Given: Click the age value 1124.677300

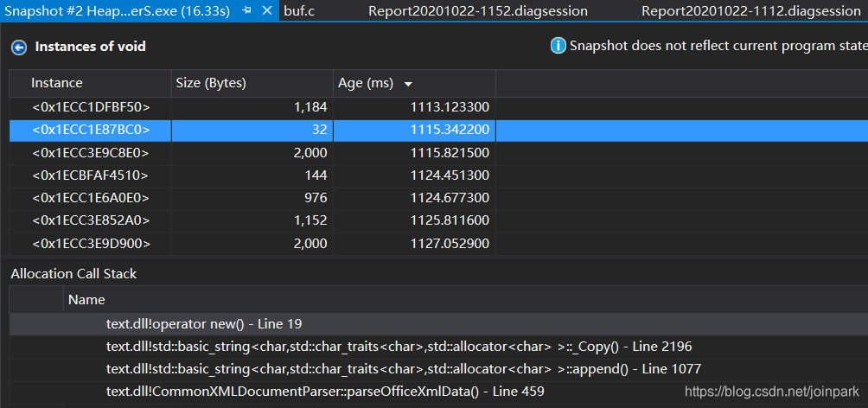Looking at the screenshot, I should point(450,198).
